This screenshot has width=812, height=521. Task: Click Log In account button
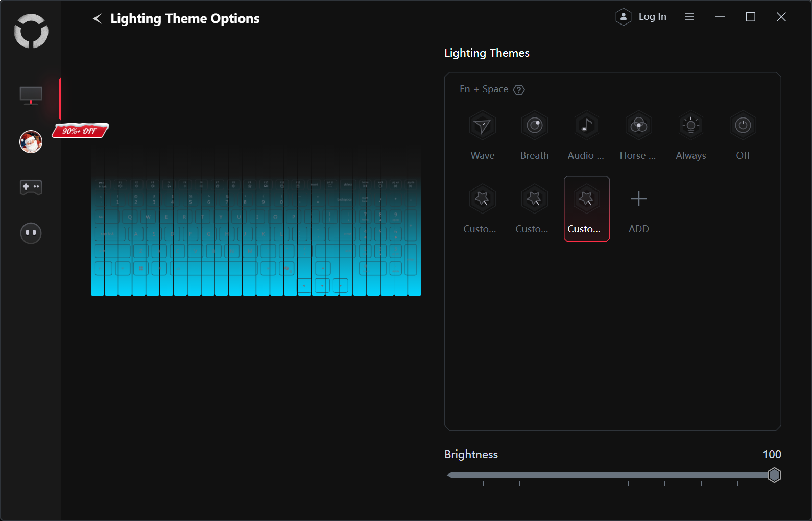pos(641,17)
